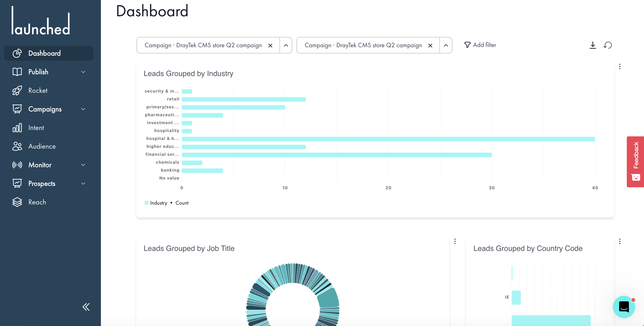Image resolution: width=644 pixels, height=326 pixels.
Task: Click the Feedback smiley icon
Action: 636,177
